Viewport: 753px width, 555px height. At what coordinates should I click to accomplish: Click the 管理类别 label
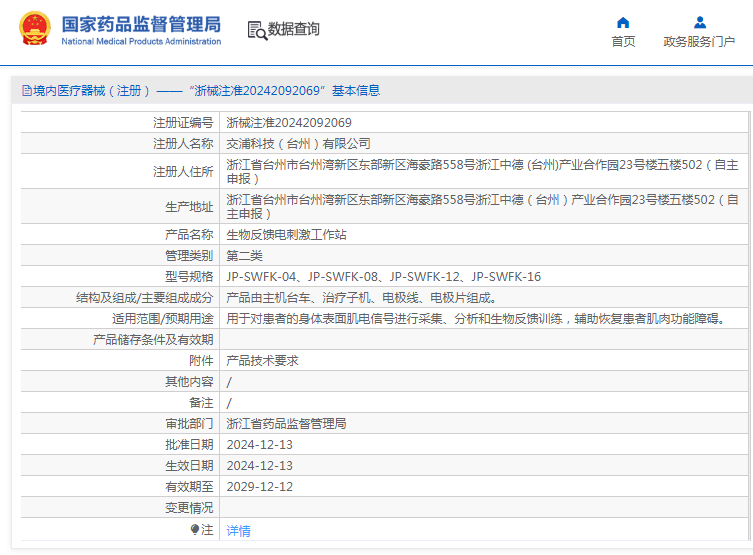coord(189,256)
